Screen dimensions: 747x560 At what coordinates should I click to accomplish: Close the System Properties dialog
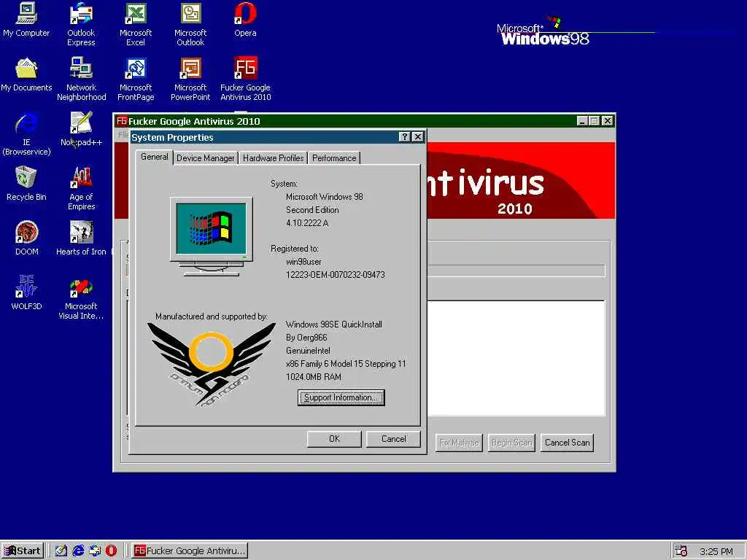[418, 137]
